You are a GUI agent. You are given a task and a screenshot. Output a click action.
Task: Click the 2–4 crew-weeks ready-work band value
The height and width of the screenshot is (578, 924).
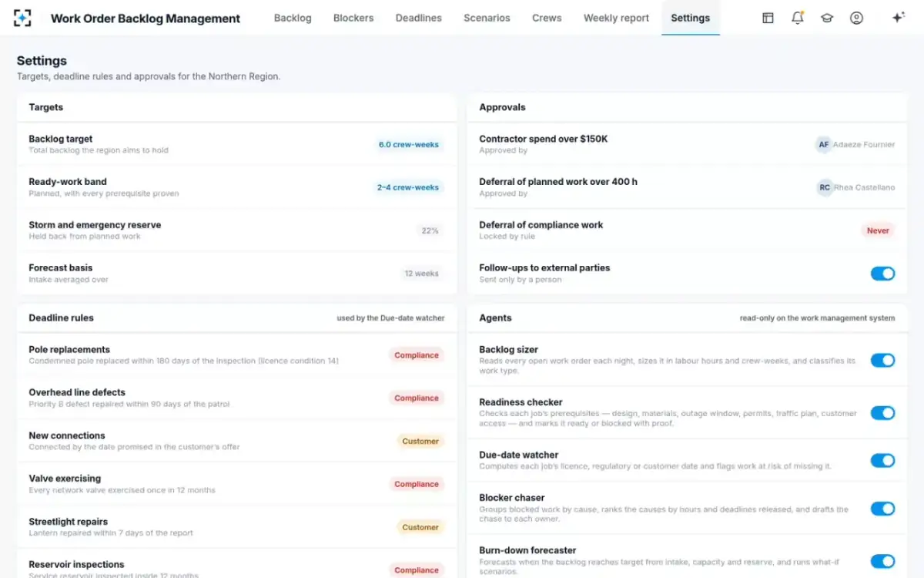pos(407,187)
